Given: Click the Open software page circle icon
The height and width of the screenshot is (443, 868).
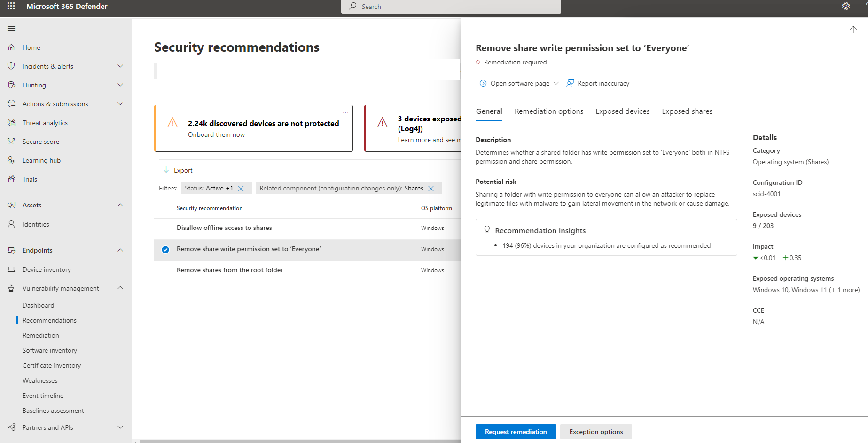Looking at the screenshot, I should (483, 83).
